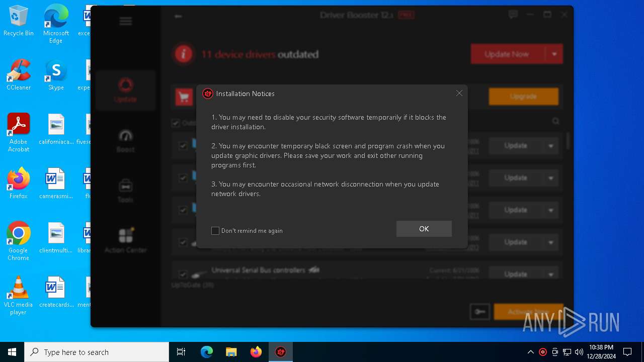This screenshot has height=362, width=644.
Task: Open Edge from the taskbar
Action: [x=207, y=352]
